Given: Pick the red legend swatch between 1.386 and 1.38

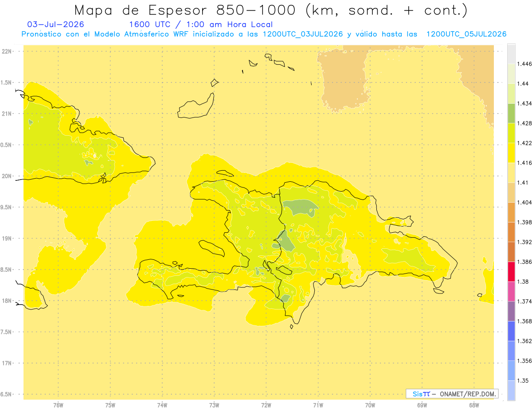Looking at the screenshot, I should 511,272.
